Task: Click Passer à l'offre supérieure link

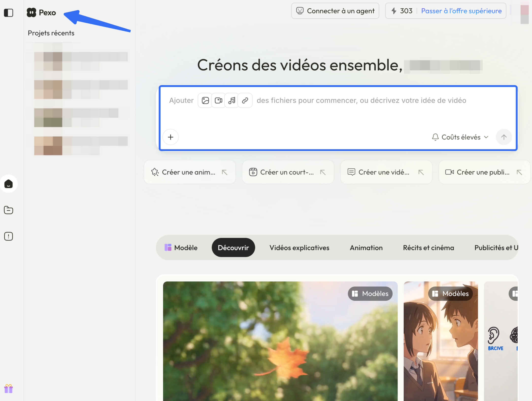Action: point(461,11)
